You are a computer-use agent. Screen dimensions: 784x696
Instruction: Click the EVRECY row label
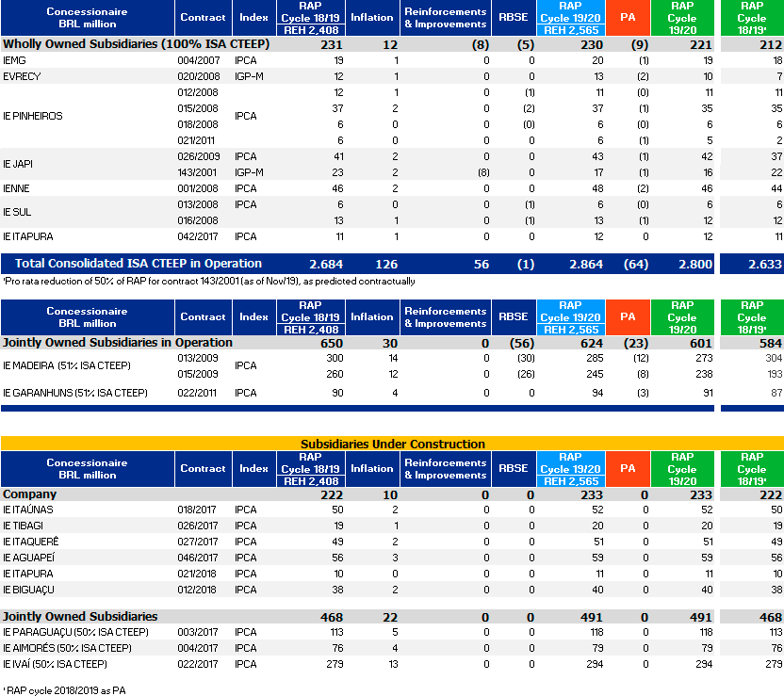click(x=22, y=76)
